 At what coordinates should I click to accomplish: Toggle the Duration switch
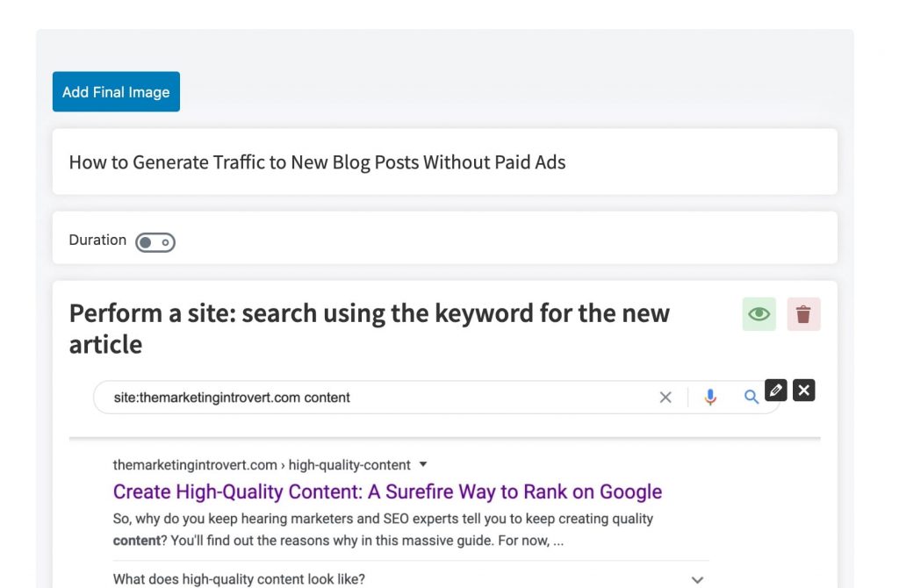click(155, 242)
